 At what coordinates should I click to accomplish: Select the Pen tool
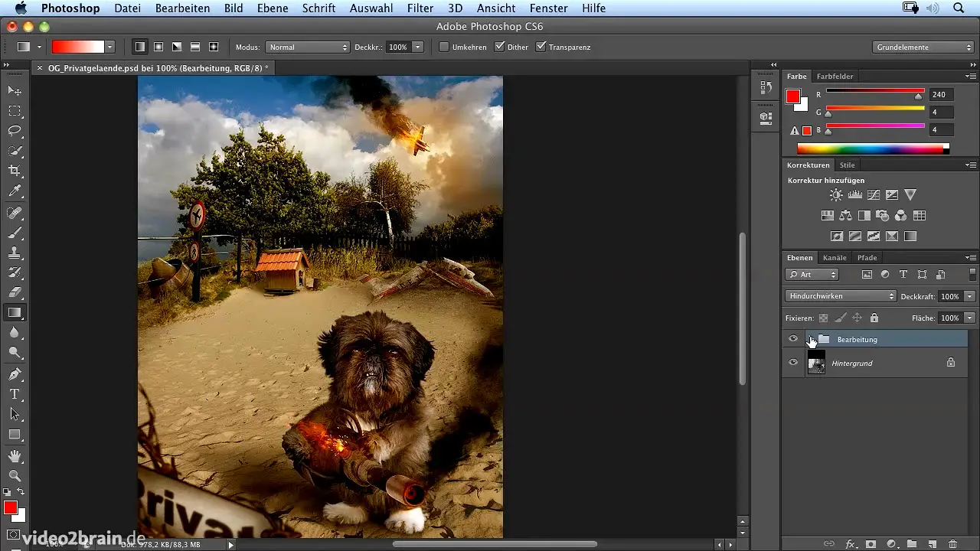(x=15, y=374)
